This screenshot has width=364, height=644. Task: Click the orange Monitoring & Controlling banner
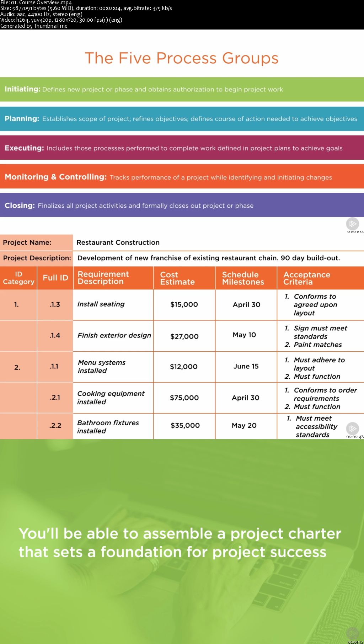coord(182,177)
